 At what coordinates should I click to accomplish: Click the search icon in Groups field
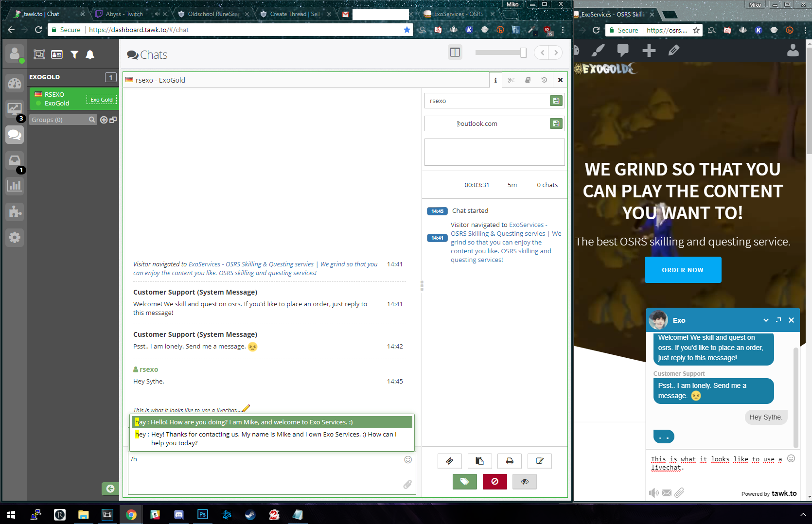tap(92, 120)
